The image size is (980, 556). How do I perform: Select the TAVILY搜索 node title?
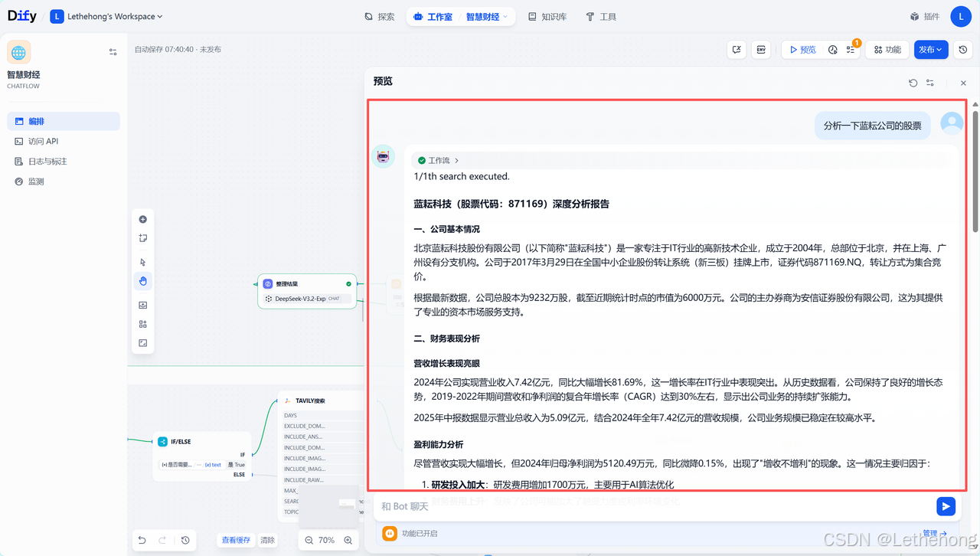(309, 401)
